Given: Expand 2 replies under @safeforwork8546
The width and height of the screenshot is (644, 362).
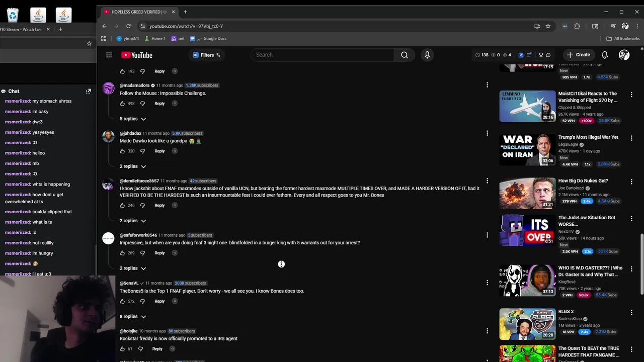Looking at the screenshot, I should [133, 268].
